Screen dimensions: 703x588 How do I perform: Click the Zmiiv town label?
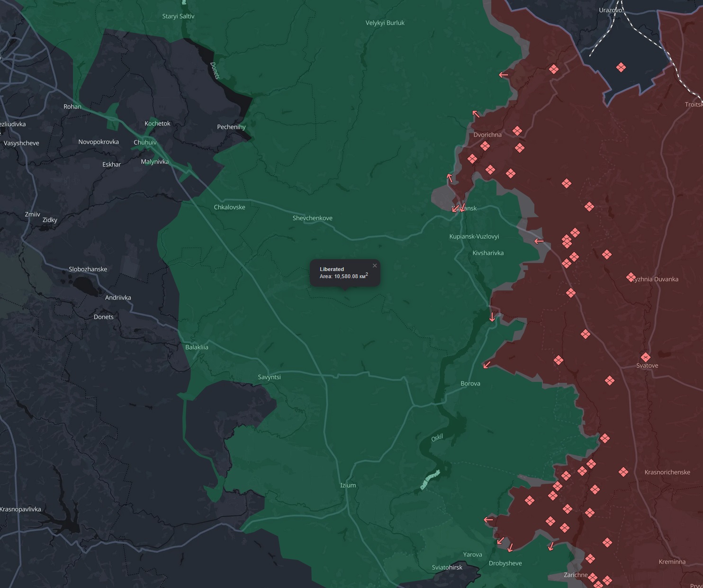[32, 214]
